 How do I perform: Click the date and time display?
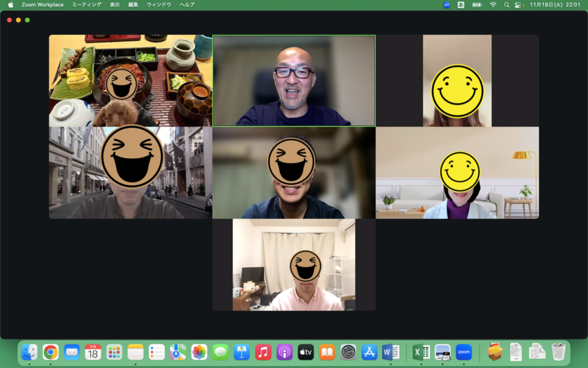coord(555,5)
